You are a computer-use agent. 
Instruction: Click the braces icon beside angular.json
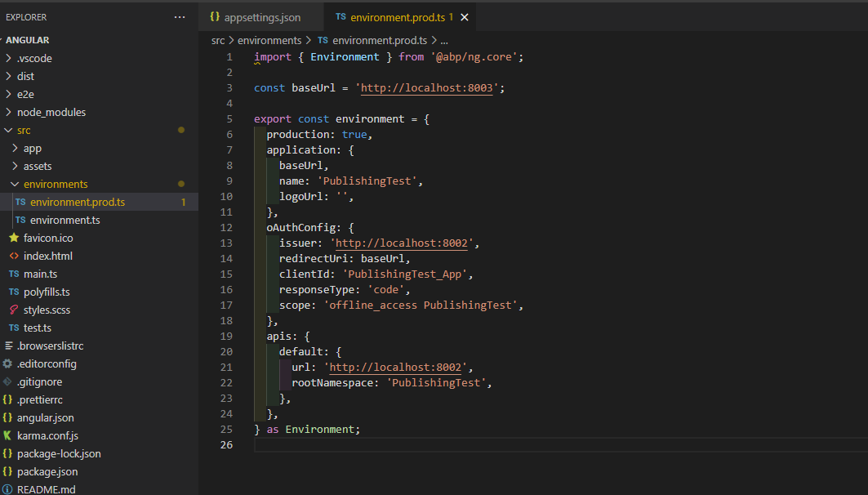click(x=7, y=417)
